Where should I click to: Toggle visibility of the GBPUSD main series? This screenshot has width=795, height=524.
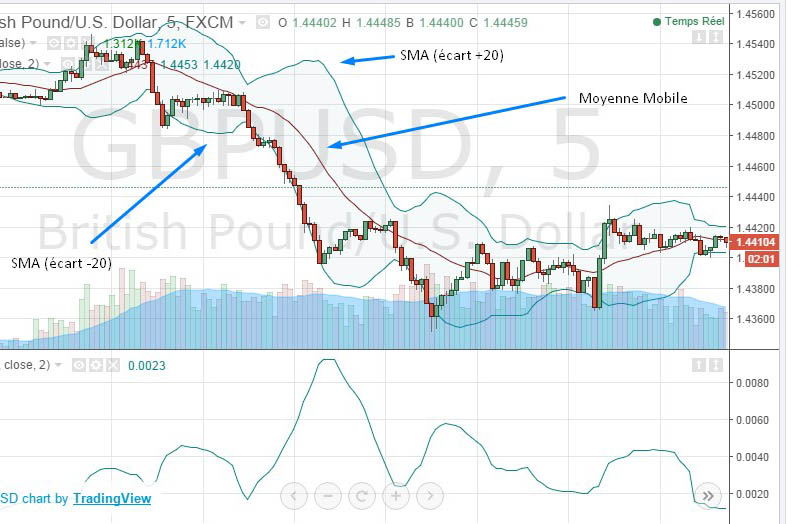pyautogui.click(x=262, y=21)
